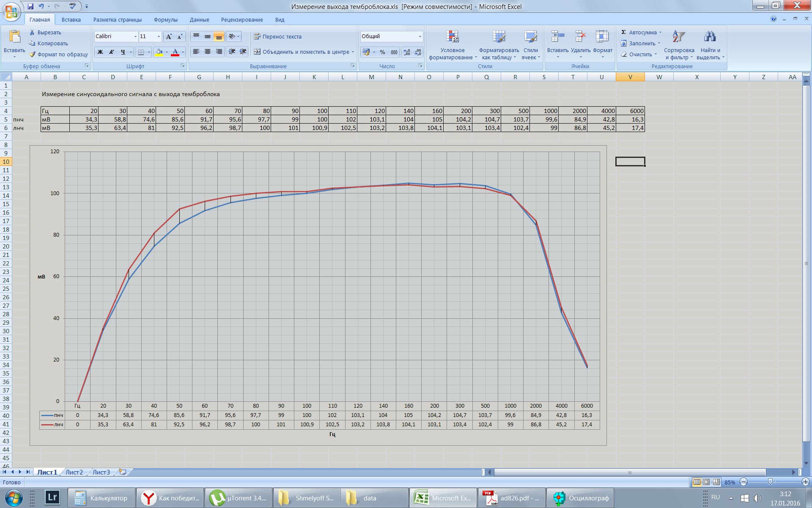Expand the number format combo box

pos(420,36)
